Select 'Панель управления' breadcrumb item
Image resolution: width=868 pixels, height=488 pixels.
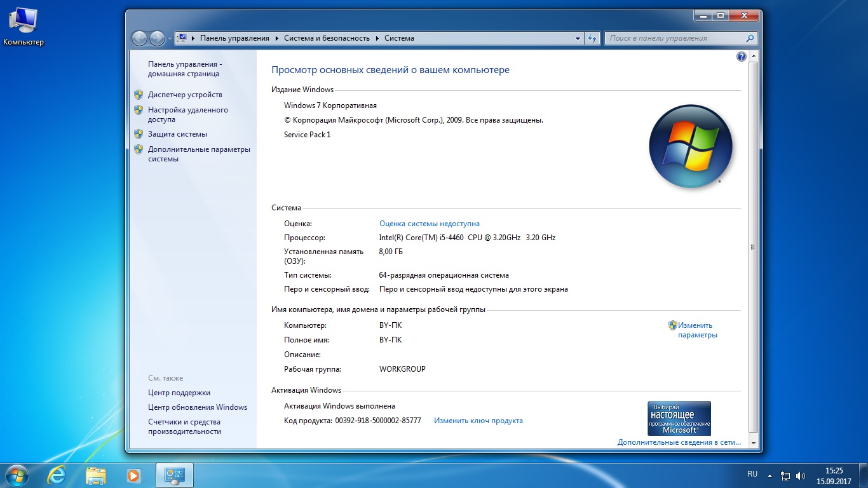[x=234, y=38]
